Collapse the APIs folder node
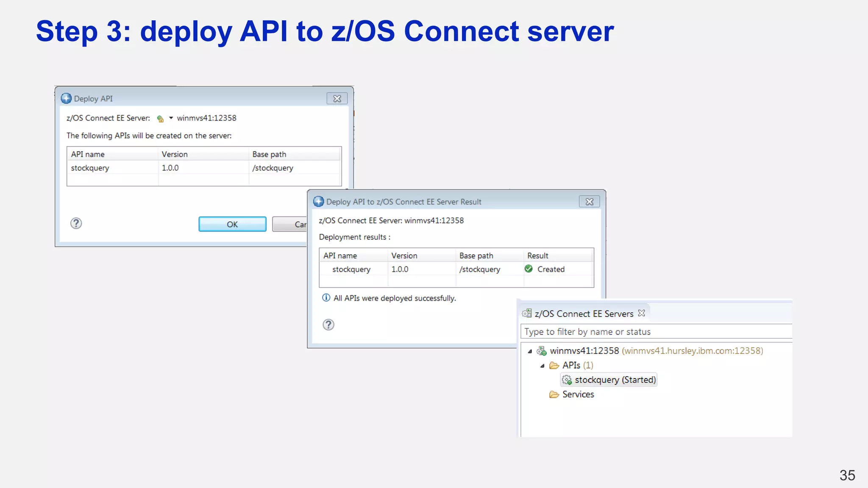 coord(542,366)
